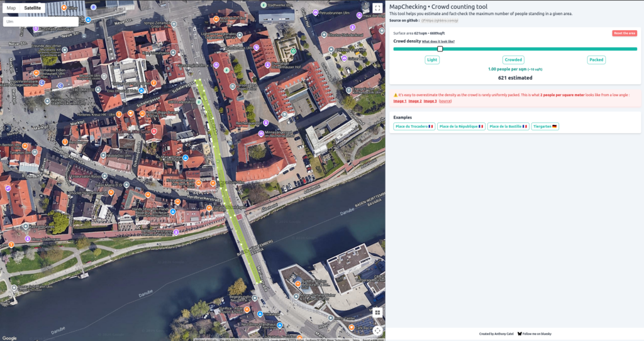Switch to Map view tab
The height and width of the screenshot is (341, 644).
coord(11,8)
